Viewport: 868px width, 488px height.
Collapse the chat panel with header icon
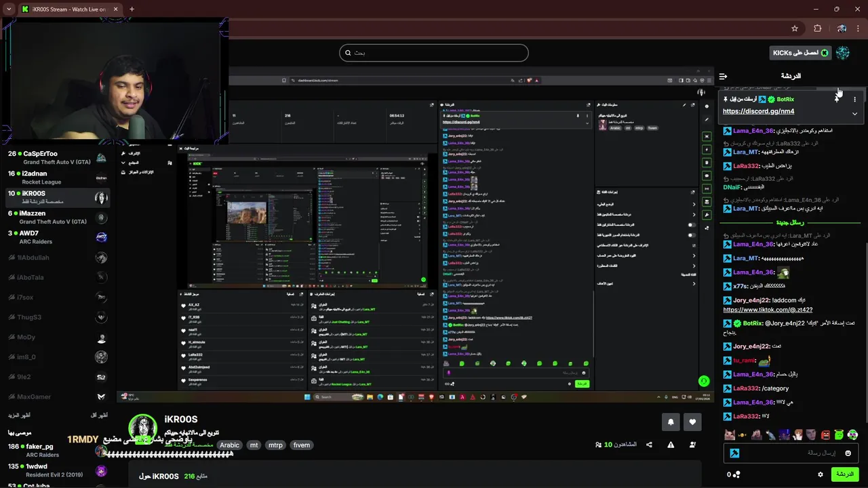tap(723, 76)
